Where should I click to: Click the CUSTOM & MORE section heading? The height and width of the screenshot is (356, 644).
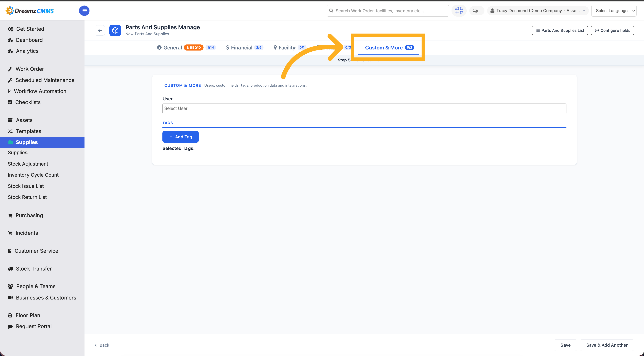[x=182, y=85]
